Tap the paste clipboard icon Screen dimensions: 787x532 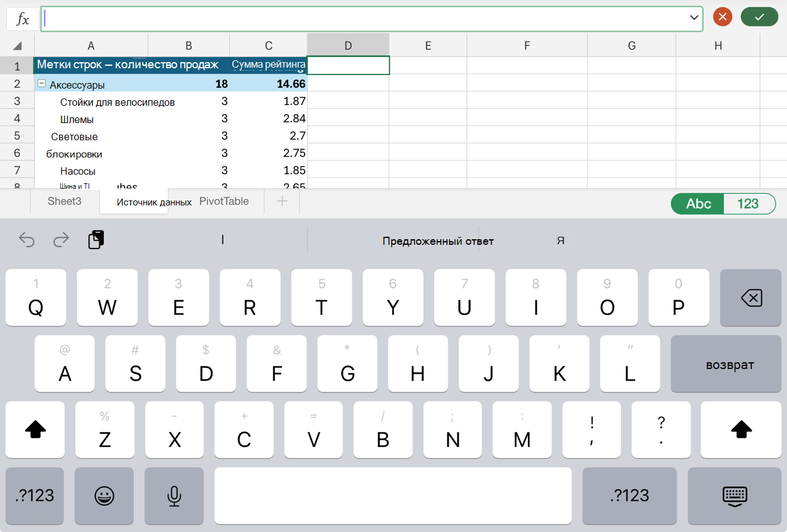click(97, 240)
